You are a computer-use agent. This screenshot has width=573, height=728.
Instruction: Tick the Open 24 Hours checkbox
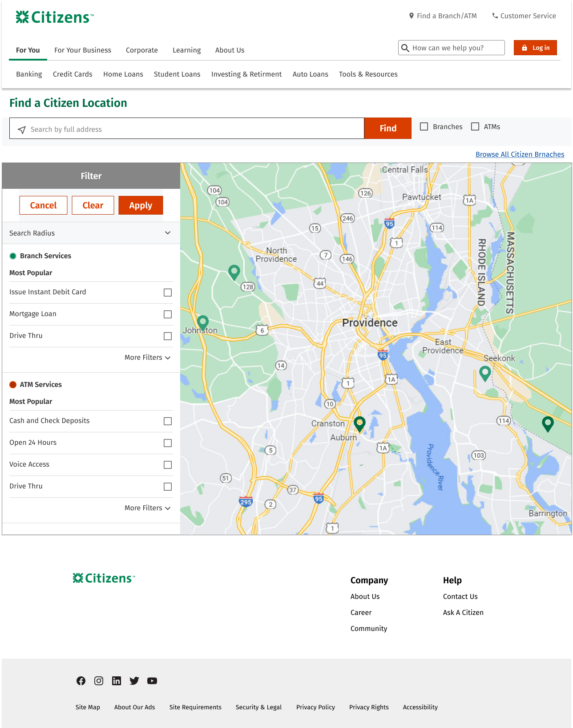click(168, 443)
